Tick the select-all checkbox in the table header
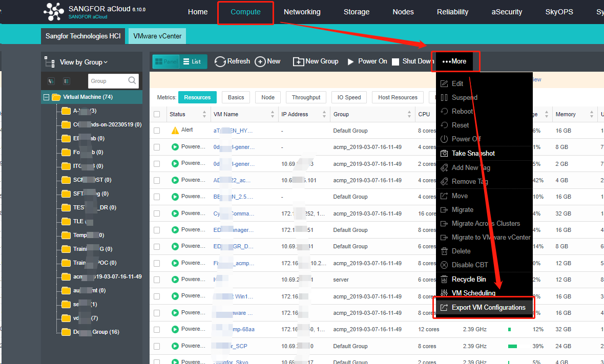The image size is (604, 364). coord(157,114)
